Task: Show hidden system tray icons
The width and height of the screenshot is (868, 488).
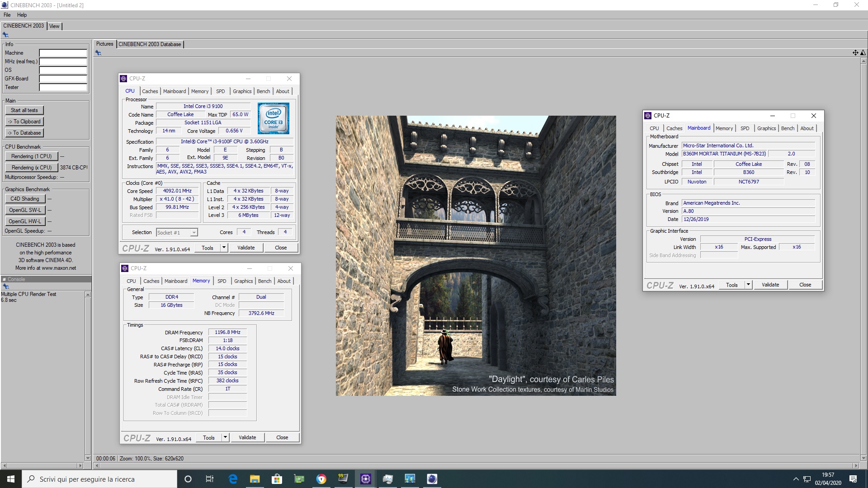Action: 796,479
